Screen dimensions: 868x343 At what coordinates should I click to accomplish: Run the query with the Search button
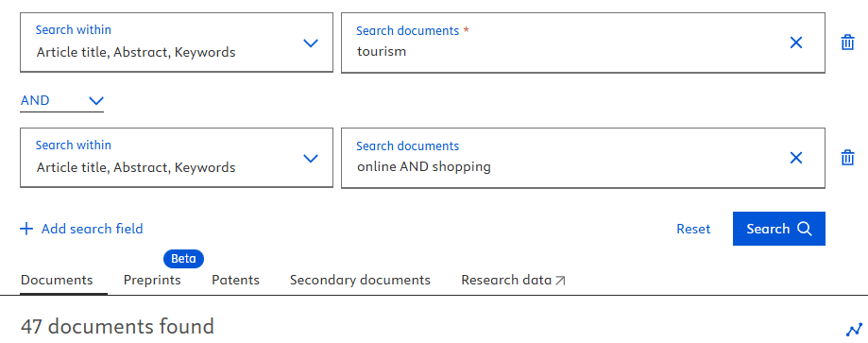click(x=779, y=229)
